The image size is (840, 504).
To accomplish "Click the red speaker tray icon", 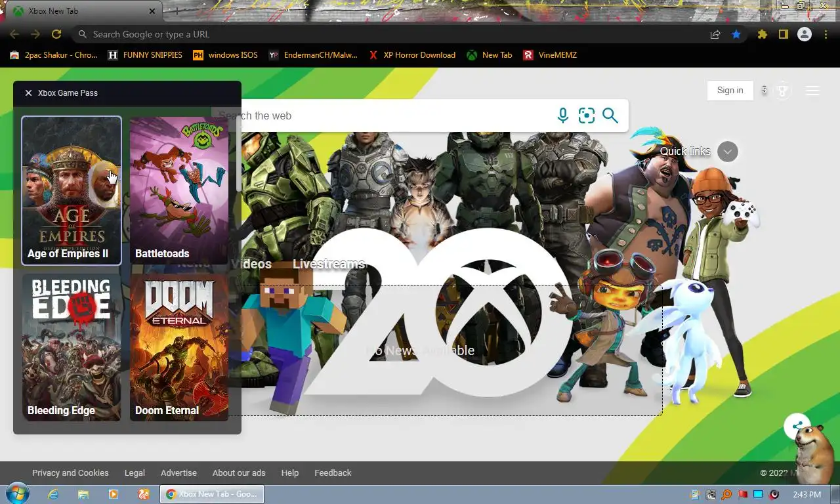I will click(774, 495).
